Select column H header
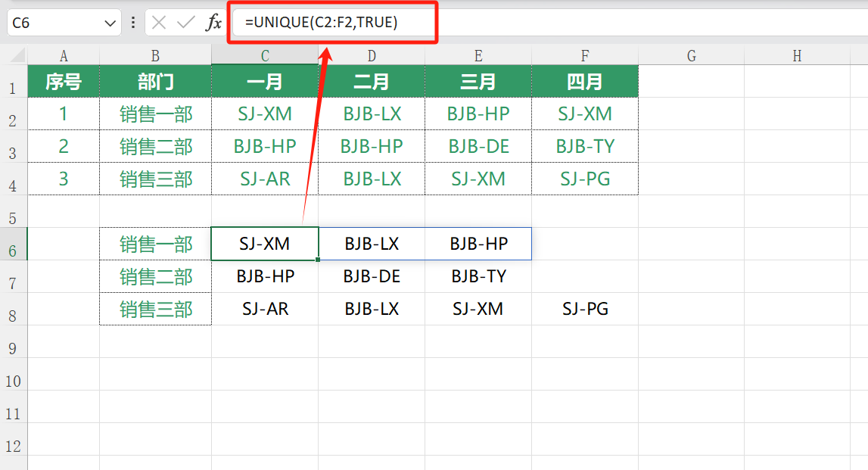This screenshot has height=470, width=868. [x=797, y=55]
